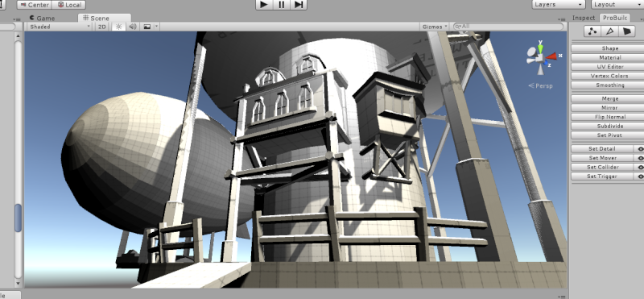Open the Shaded draw mode dropdown
This screenshot has height=299, width=644.
pyautogui.click(x=60, y=27)
